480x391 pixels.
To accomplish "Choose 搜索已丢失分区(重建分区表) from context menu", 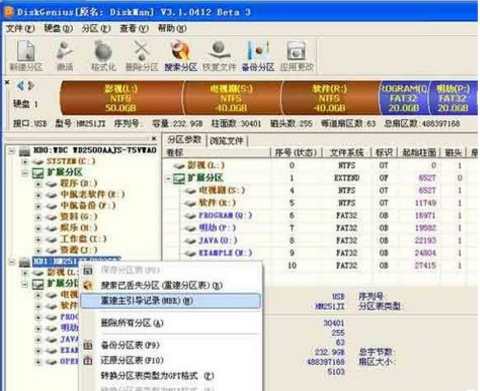I will coord(170,285).
